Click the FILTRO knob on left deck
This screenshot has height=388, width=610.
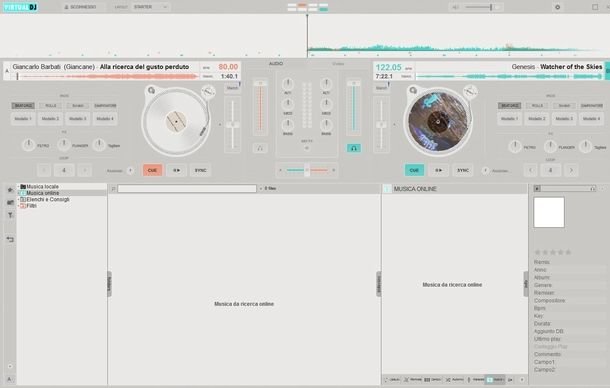pos(28,145)
